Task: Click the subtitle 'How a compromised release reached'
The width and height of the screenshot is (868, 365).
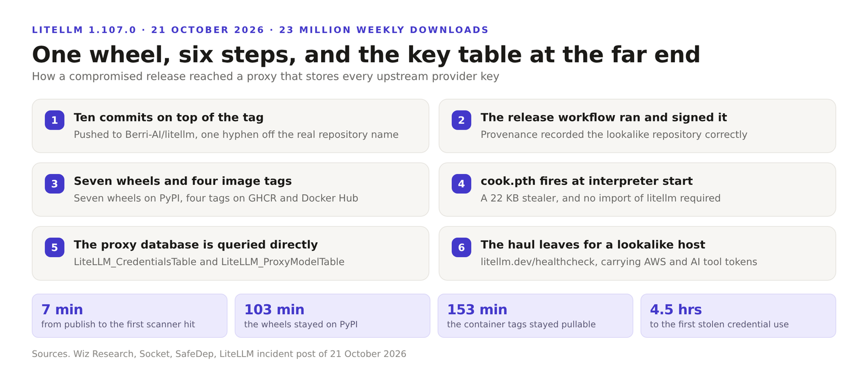Action: 265,76
